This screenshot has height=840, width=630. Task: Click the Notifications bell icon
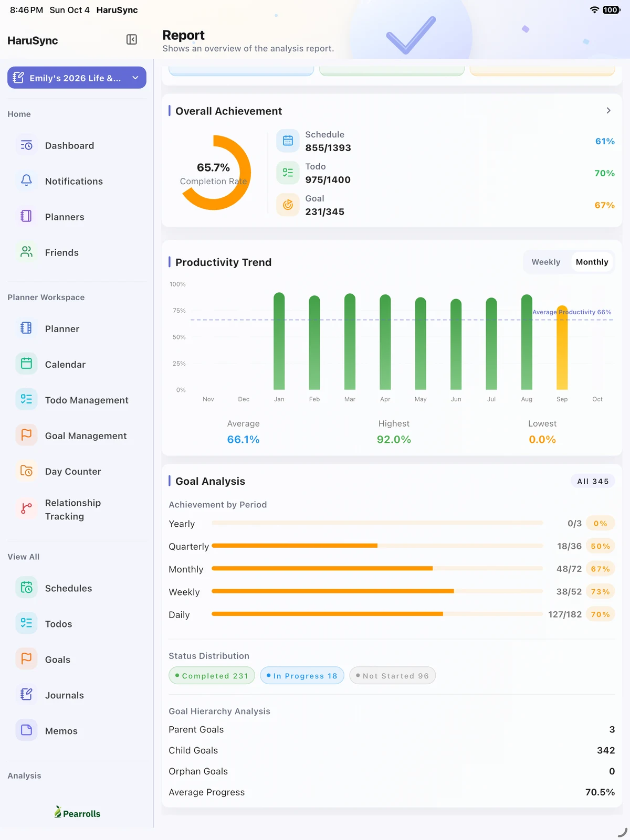coord(26,181)
